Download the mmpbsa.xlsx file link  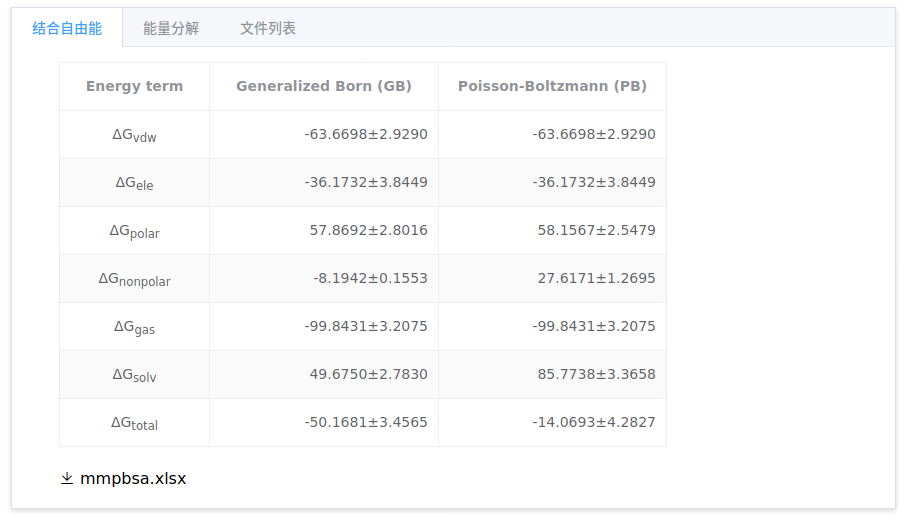pyautogui.click(x=133, y=479)
